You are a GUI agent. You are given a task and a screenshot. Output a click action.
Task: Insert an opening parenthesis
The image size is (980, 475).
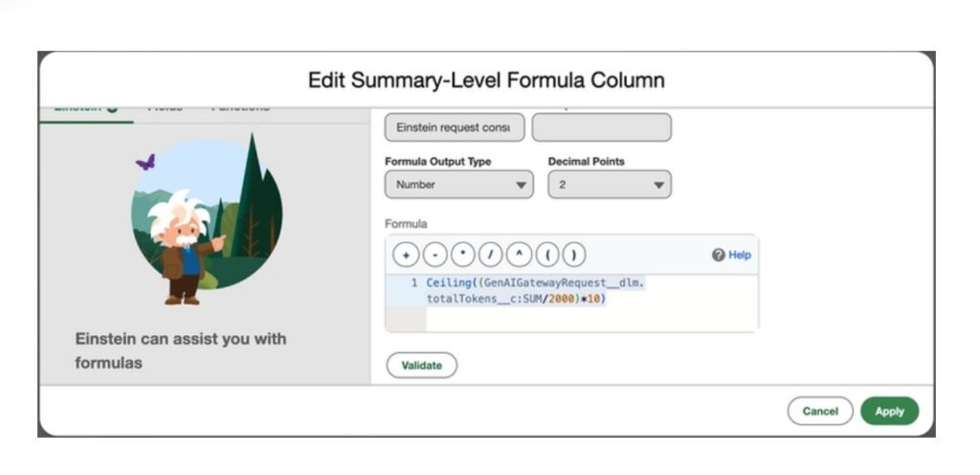(x=546, y=255)
